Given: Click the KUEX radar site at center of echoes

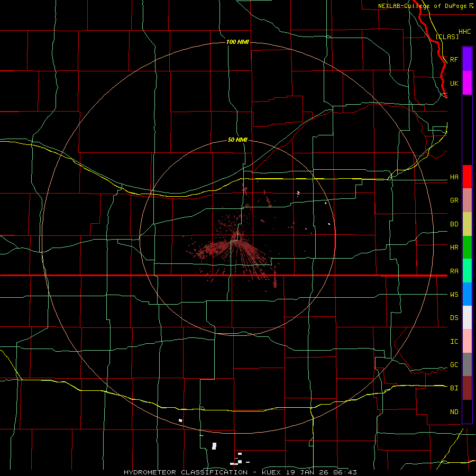Looking at the screenshot, I should click(x=237, y=237).
